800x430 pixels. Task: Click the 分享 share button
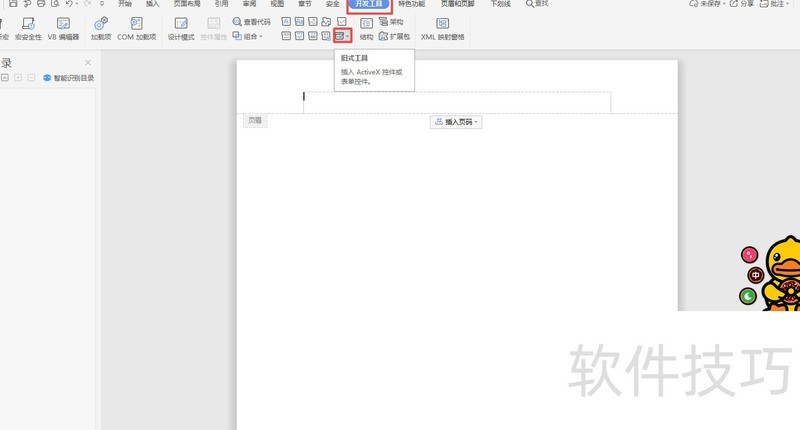coord(741,4)
